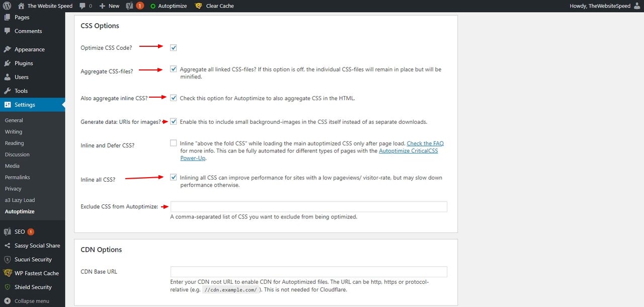The image size is (644, 307).
Task: Open the Yoast SEO icon in admin bar
Action: click(x=129, y=6)
